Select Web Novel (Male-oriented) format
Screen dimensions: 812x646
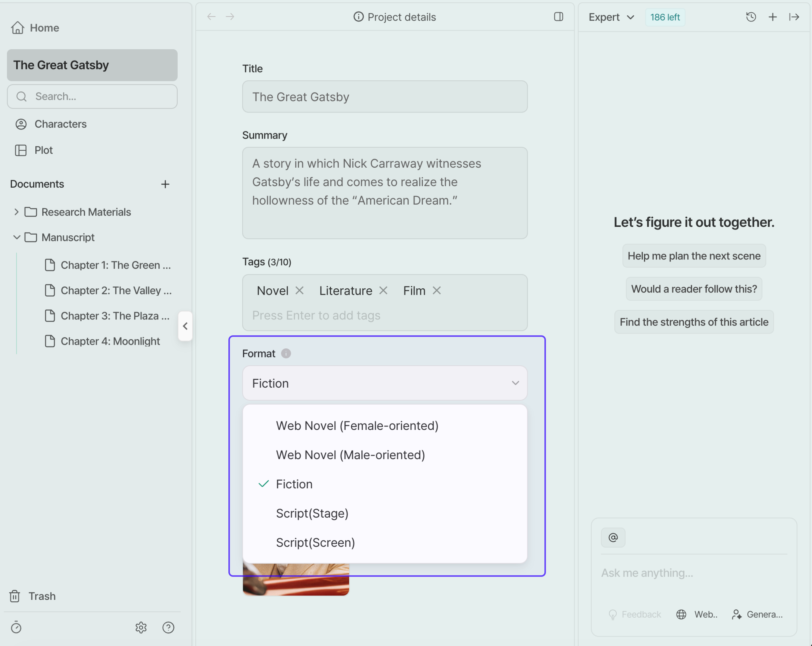pyautogui.click(x=385, y=455)
